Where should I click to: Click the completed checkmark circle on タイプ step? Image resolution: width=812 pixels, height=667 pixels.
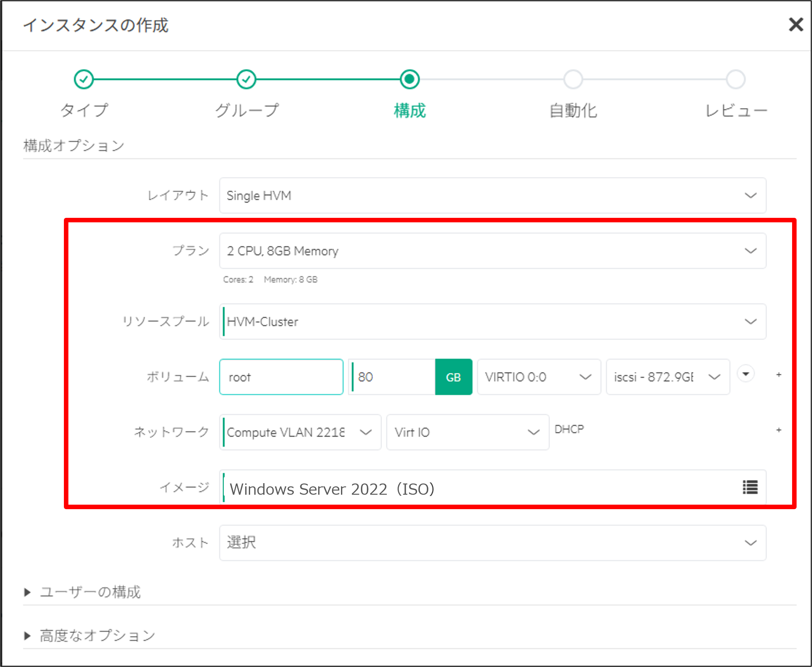click(x=83, y=79)
